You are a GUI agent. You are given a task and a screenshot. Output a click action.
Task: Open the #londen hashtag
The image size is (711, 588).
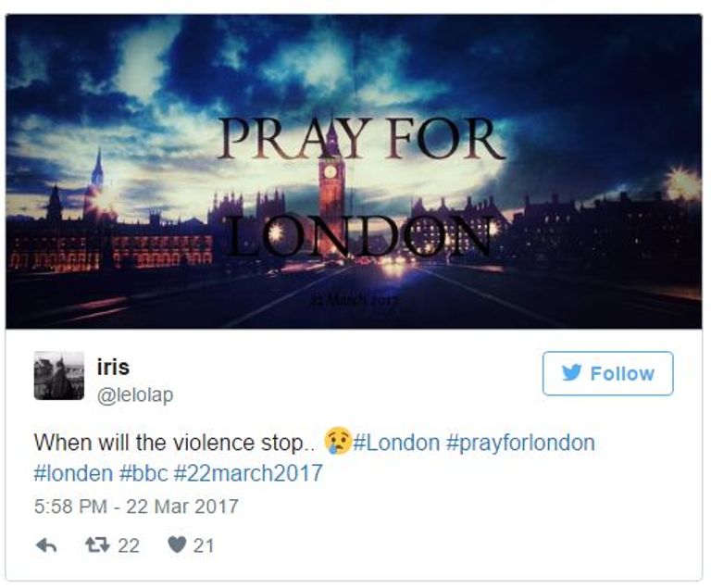tap(73, 473)
